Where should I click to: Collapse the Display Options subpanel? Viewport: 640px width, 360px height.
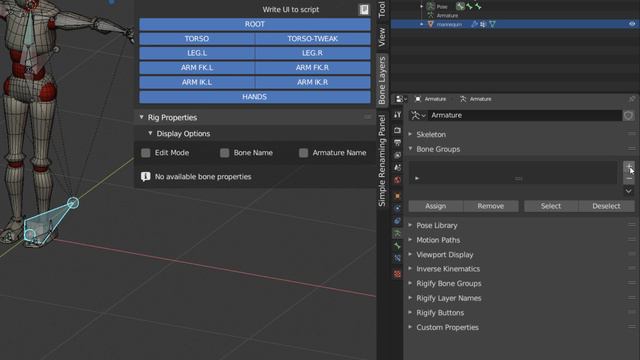(x=150, y=133)
